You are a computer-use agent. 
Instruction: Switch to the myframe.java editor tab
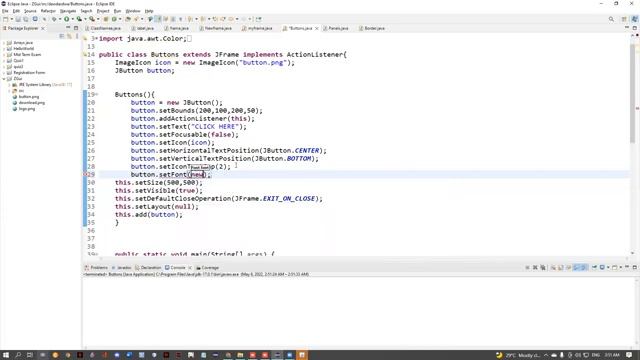(x=257, y=29)
